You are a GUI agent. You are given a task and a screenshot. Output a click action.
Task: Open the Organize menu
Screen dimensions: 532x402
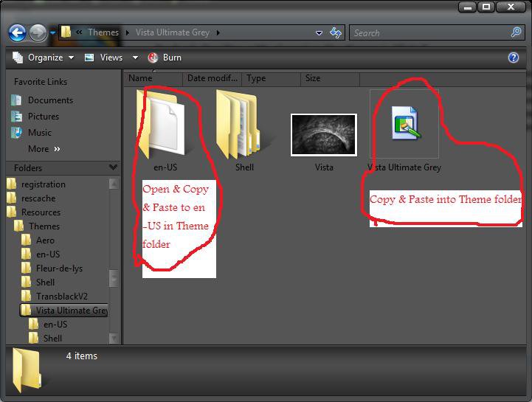43,58
